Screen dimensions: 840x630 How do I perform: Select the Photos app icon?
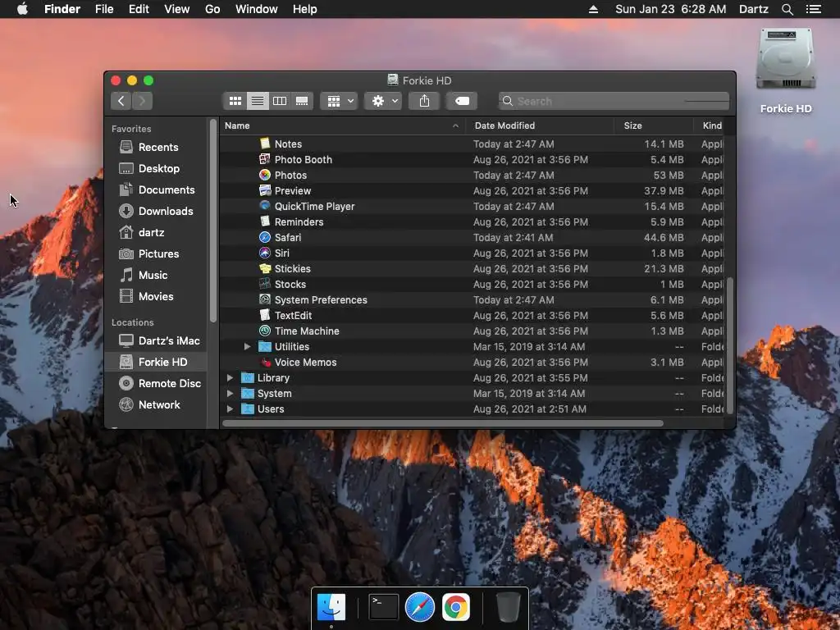(x=265, y=175)
